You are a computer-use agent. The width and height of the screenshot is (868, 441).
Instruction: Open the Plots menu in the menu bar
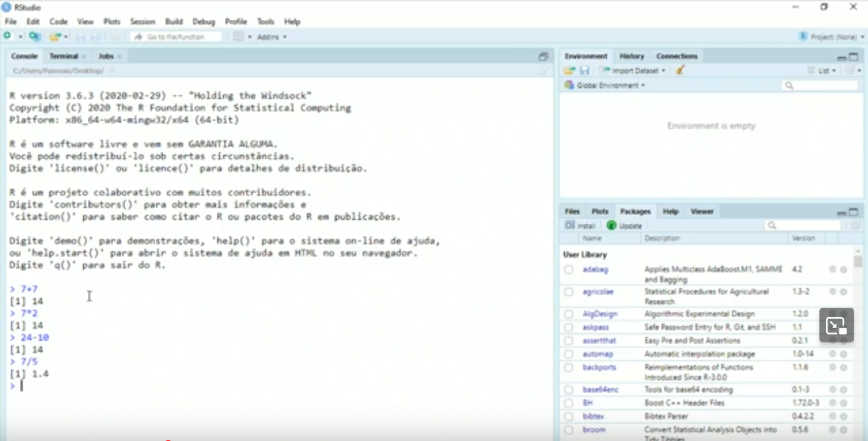click(112, 21)
